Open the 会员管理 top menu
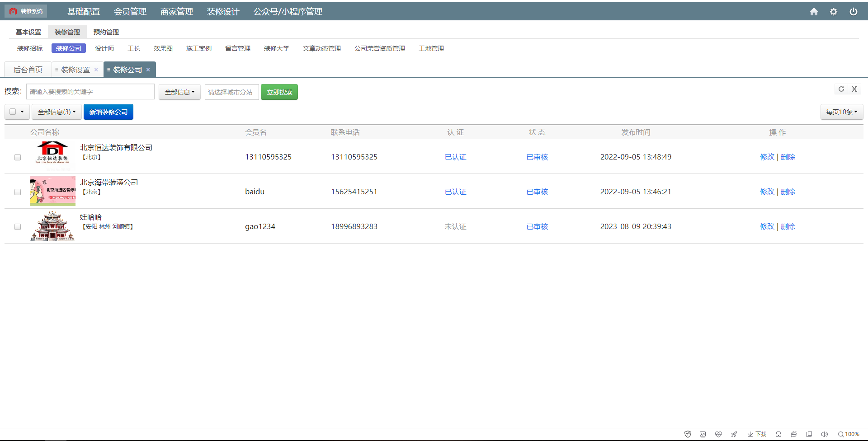This screenshot has height=441, width=868. tap(130, 12)
